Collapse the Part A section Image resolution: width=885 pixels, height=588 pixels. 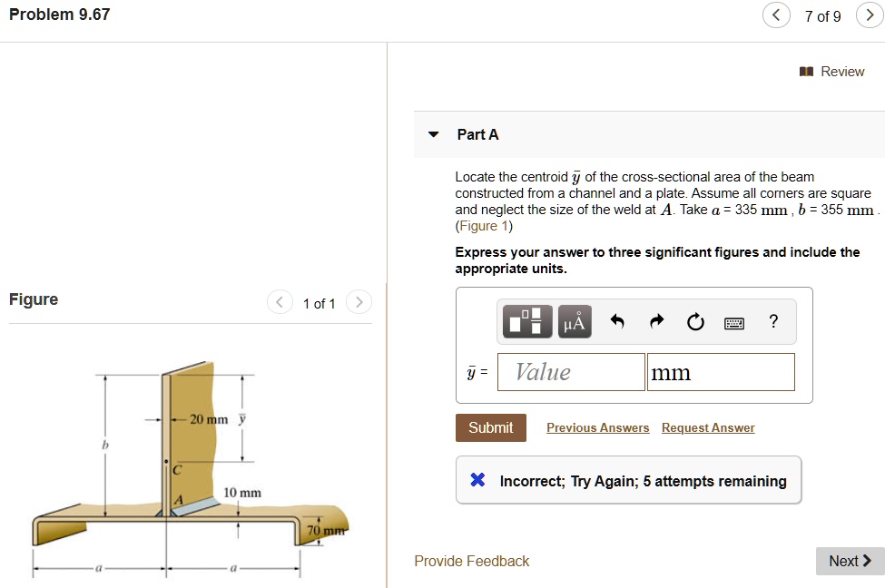pyautogui.click(x=434, y=134)
